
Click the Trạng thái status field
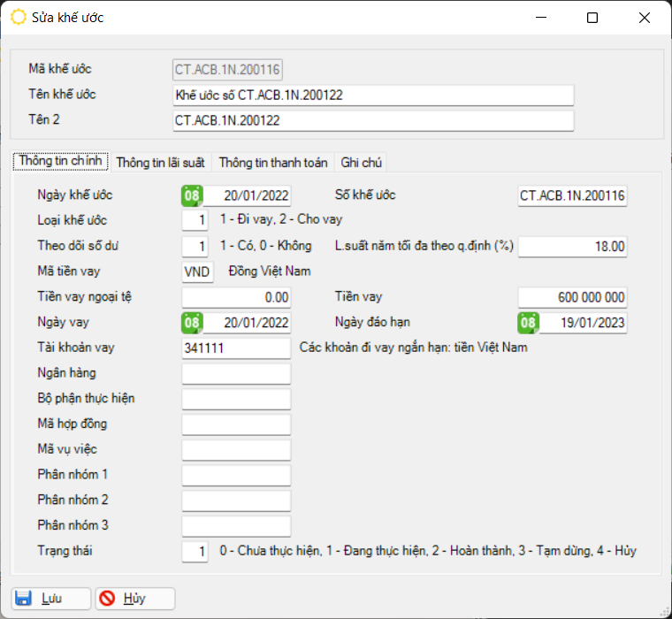[195, 552]
